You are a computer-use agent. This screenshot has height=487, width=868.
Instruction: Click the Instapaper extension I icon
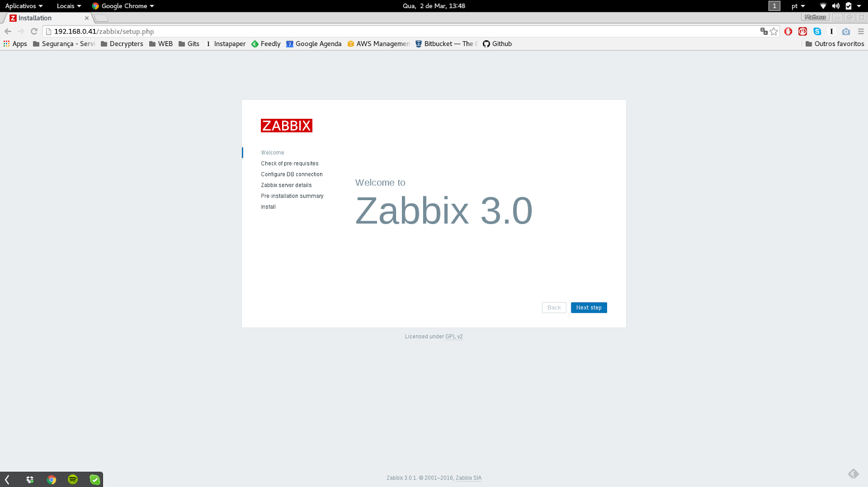point(831,31)
